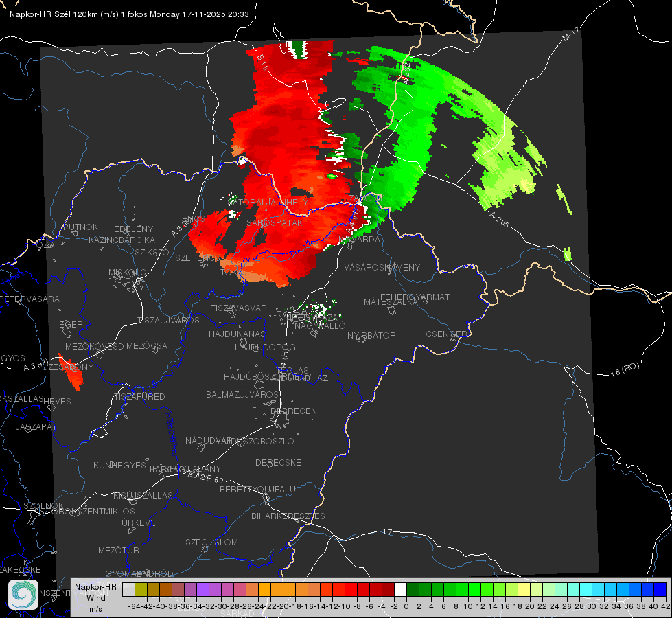Click the orange swatch labeled -24
This screenshot has width=672, height=618.
tap(264, 589)
